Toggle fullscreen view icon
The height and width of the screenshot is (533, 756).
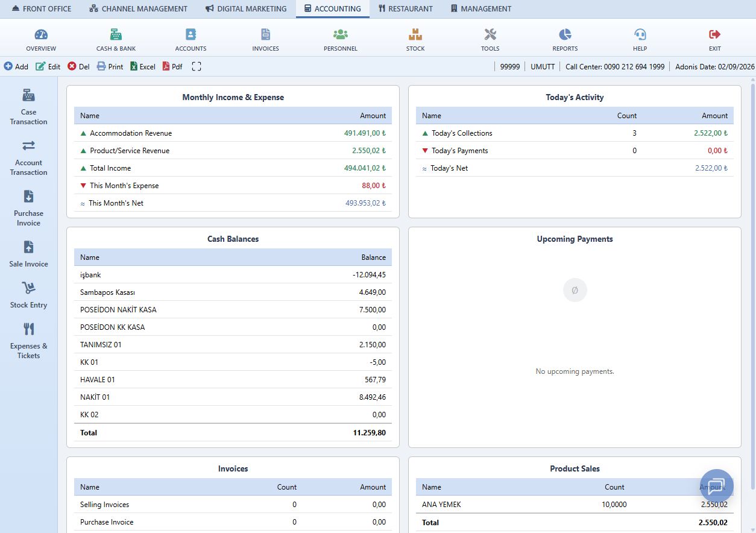[x=197, y=66]
